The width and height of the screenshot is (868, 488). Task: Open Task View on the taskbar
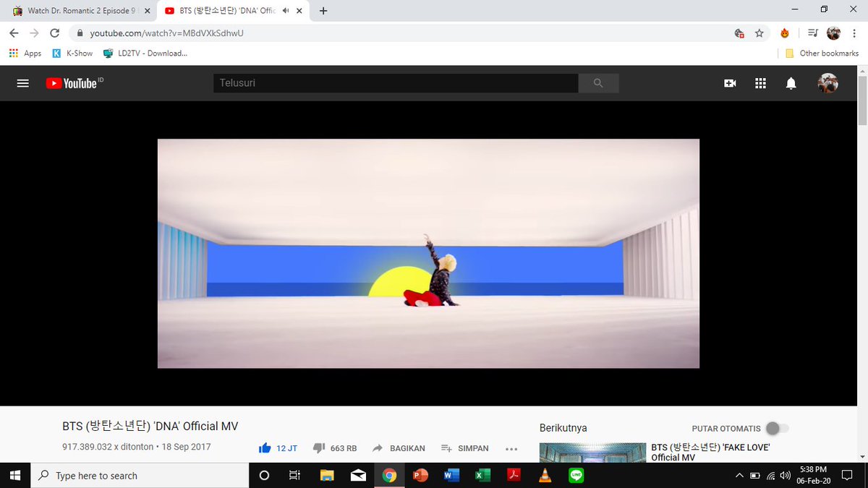tap(294, 475)
